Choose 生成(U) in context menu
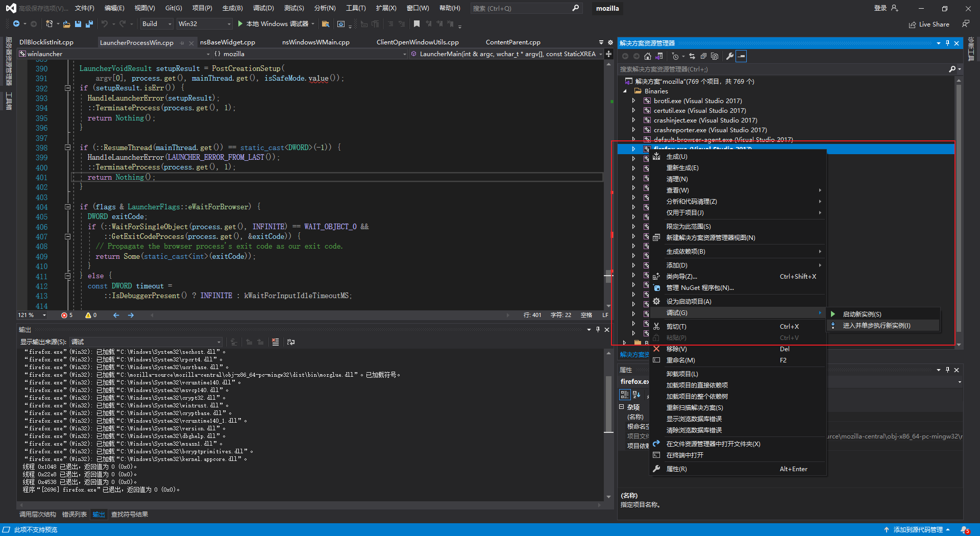The width and height of the screenshot is (980, 536). (x=738, y=157)
